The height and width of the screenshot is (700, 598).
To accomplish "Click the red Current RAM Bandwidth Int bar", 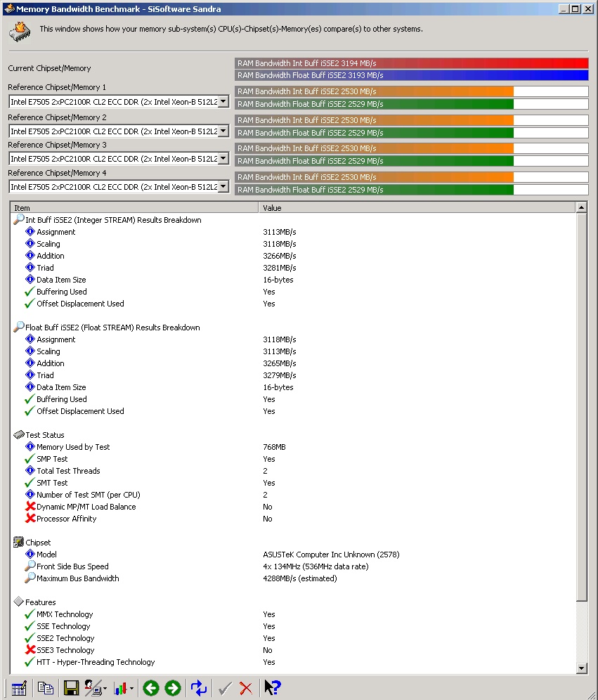I will tap(412, 63).
